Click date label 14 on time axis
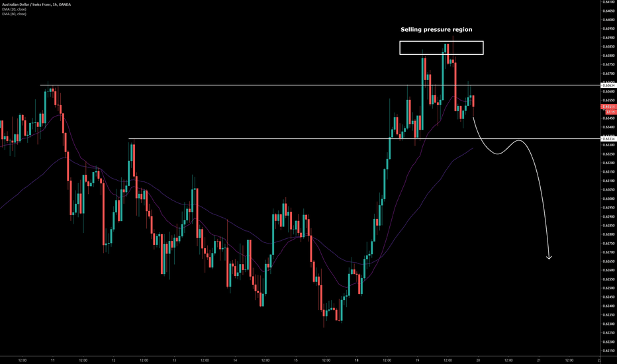This screenshot has height=364, width=617. point(235,360)
